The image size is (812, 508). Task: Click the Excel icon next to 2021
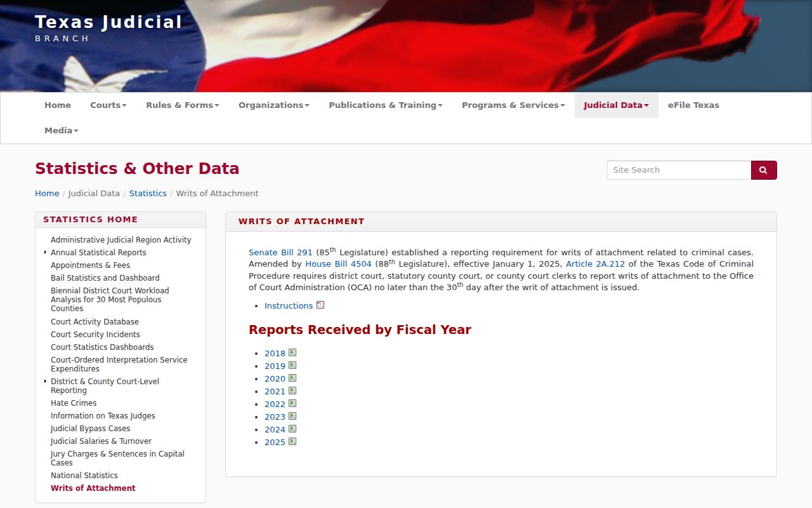(x=292, y=391)
